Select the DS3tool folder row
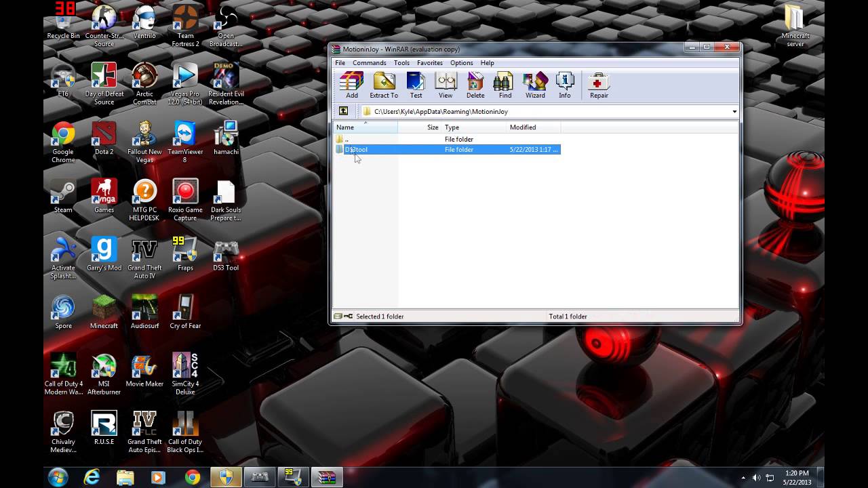Viewport: 868px width, 488px height. (x=447, y=149)
